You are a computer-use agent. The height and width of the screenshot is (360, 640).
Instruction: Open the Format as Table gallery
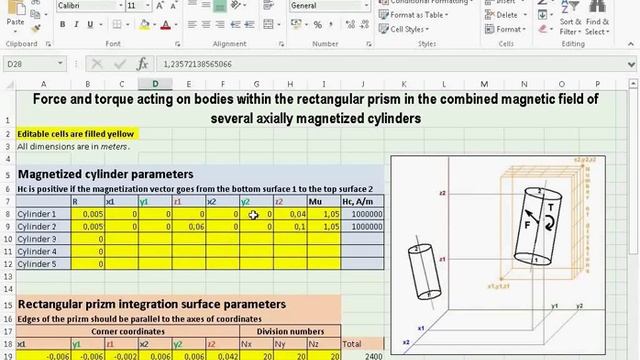(x=413, y=15)
